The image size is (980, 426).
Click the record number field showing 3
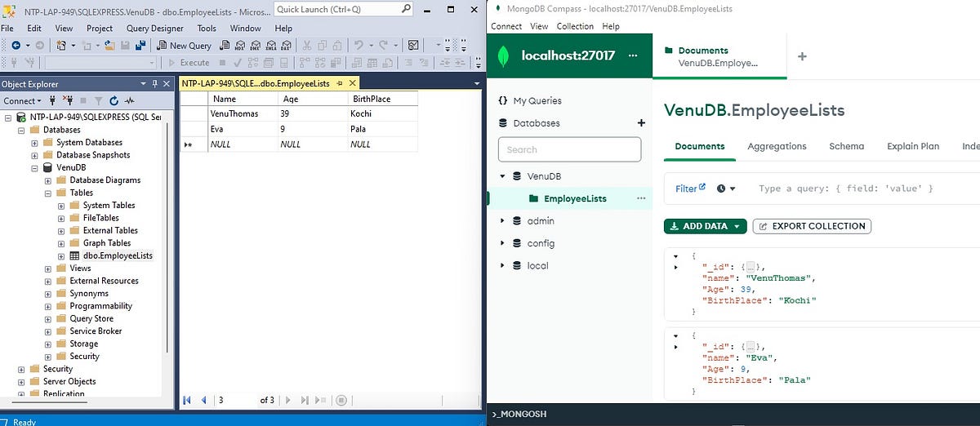[x=235, y=400]
